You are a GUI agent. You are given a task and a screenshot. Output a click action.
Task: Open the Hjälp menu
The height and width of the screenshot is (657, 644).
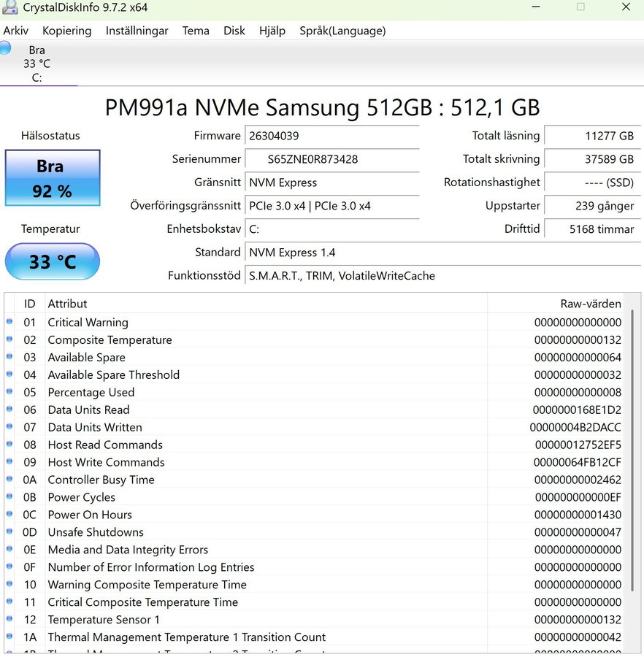click(272, 31)
